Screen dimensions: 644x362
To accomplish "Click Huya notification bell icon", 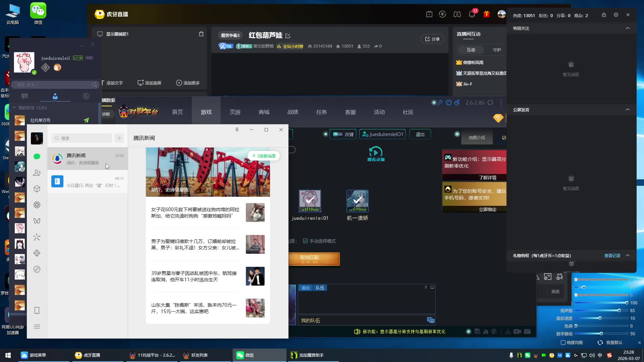I will point(472,14).
